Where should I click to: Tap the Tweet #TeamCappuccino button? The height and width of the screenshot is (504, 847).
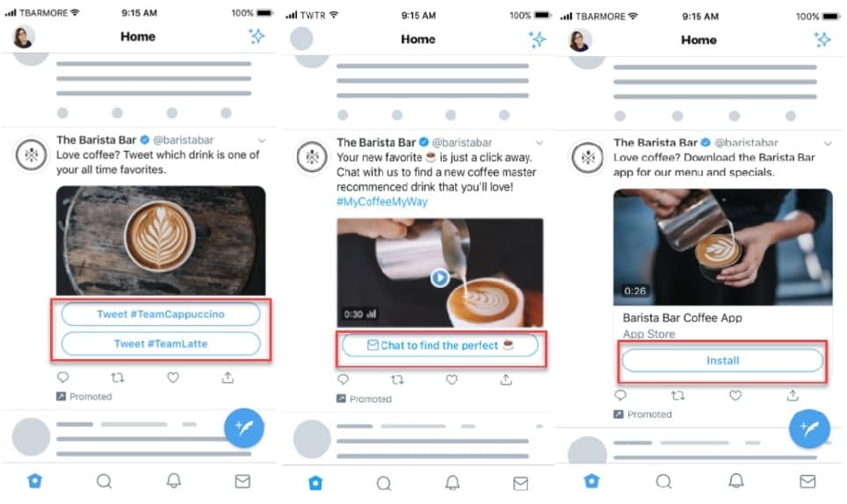coord(161,314)
